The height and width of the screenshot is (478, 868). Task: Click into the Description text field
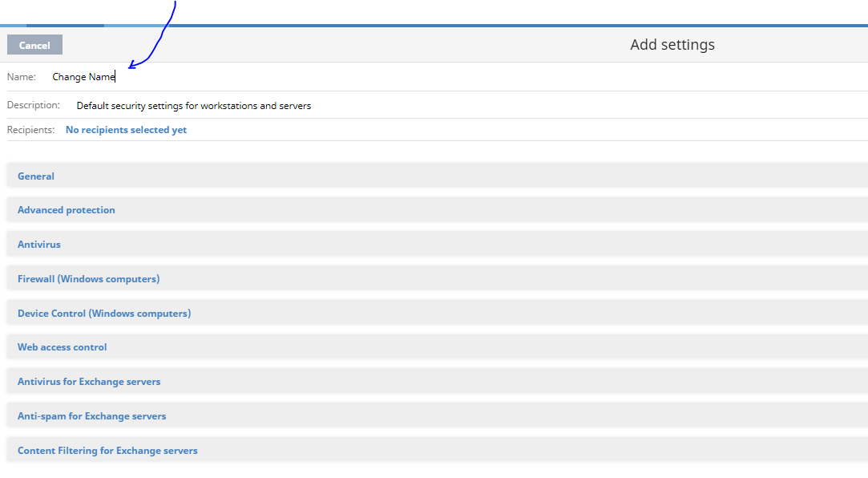(471, 105)
